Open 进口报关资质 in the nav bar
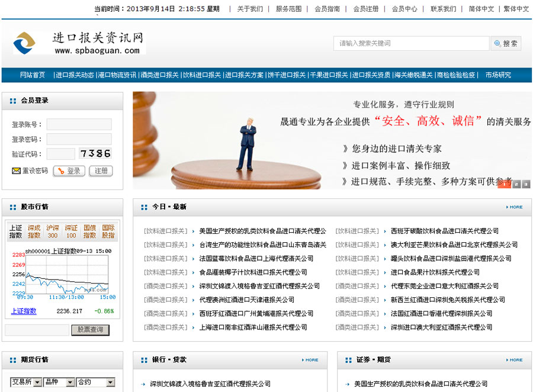The image size is (533, 392). coord(371,75)
